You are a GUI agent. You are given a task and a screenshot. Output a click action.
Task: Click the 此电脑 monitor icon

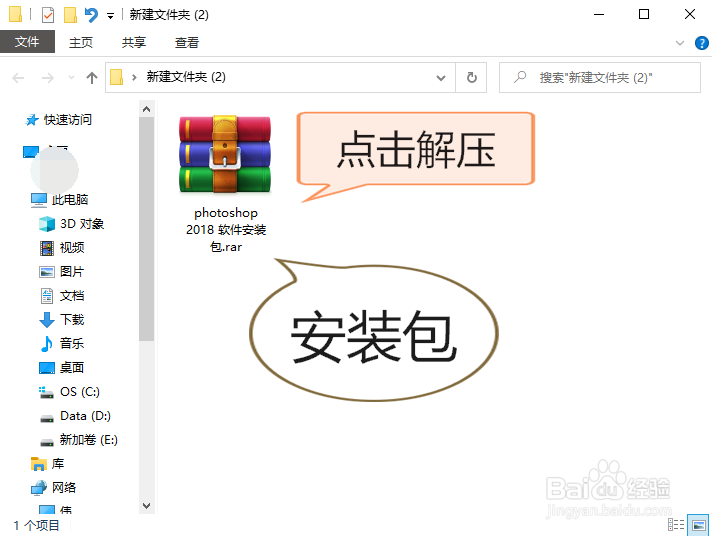39,200
